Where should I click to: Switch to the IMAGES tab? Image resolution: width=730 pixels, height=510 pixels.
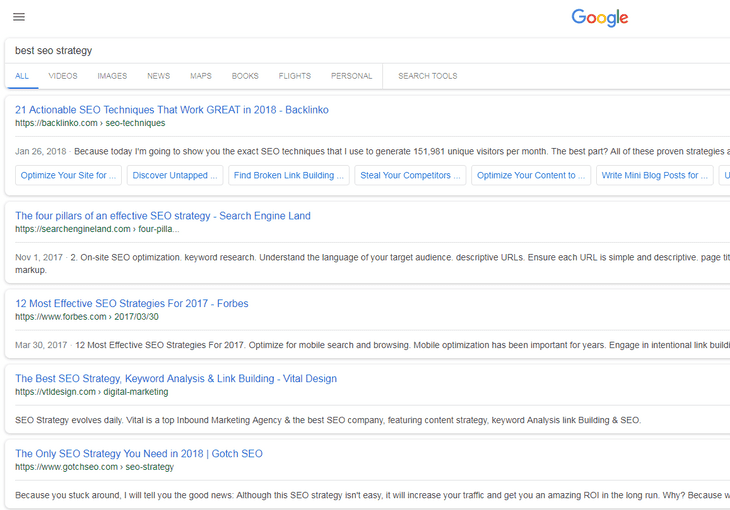[x=112, y=76]
